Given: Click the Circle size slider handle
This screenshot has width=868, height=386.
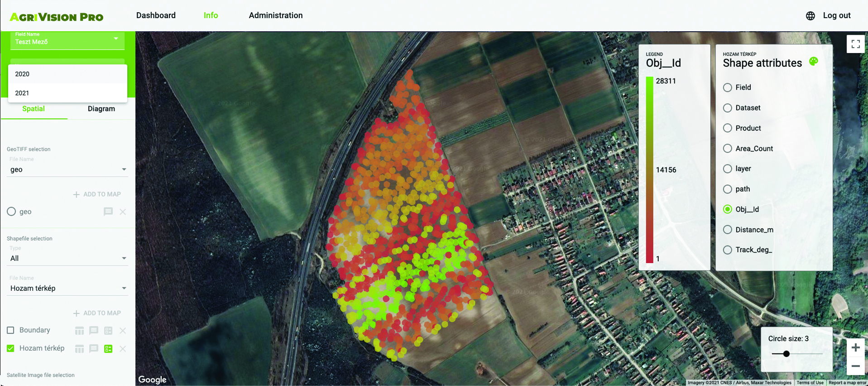Looking at the screenshot, I should tap(786, 354).
